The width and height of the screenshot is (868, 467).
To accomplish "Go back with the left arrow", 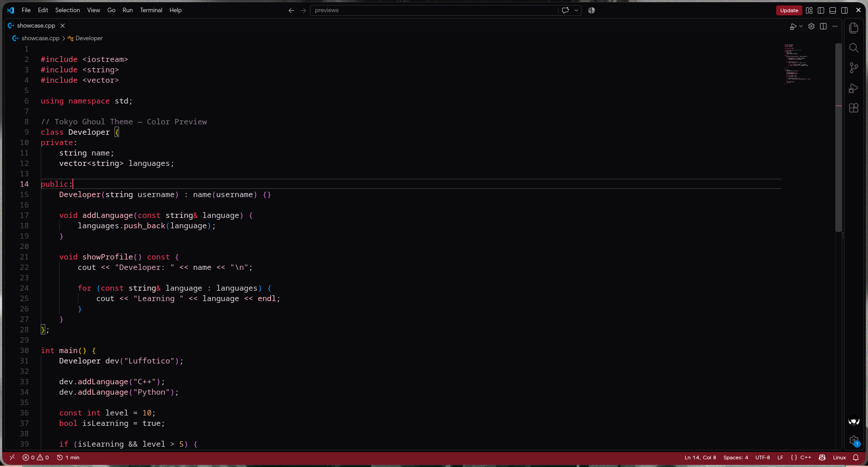I will click(291, 10).
